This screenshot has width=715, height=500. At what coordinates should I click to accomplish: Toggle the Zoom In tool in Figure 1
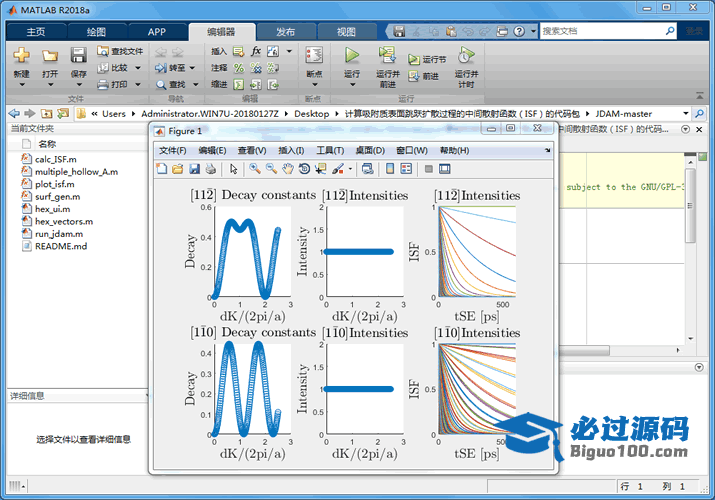point(255,169)
